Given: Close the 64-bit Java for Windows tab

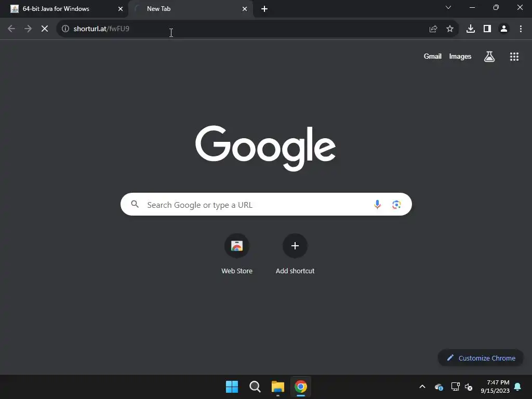Looking at the screenshot, I should [121, 9].
